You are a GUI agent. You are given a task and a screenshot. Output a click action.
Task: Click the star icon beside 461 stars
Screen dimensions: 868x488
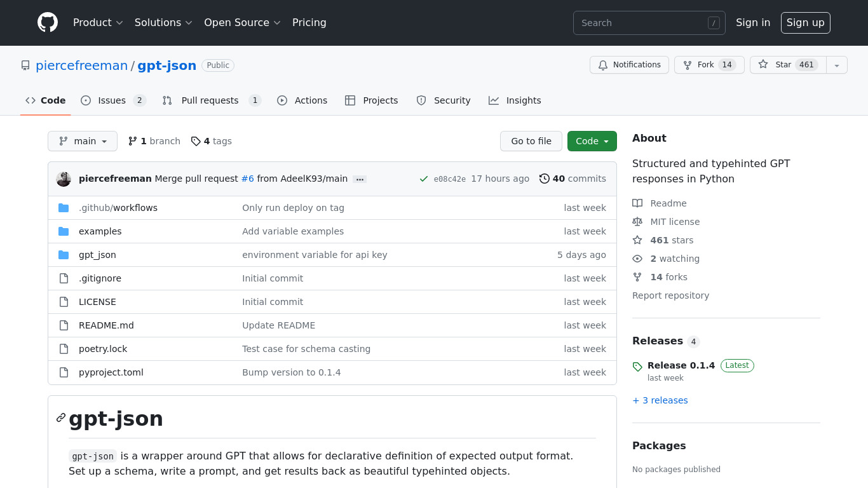pyautogui.click(x=637, y=240)
